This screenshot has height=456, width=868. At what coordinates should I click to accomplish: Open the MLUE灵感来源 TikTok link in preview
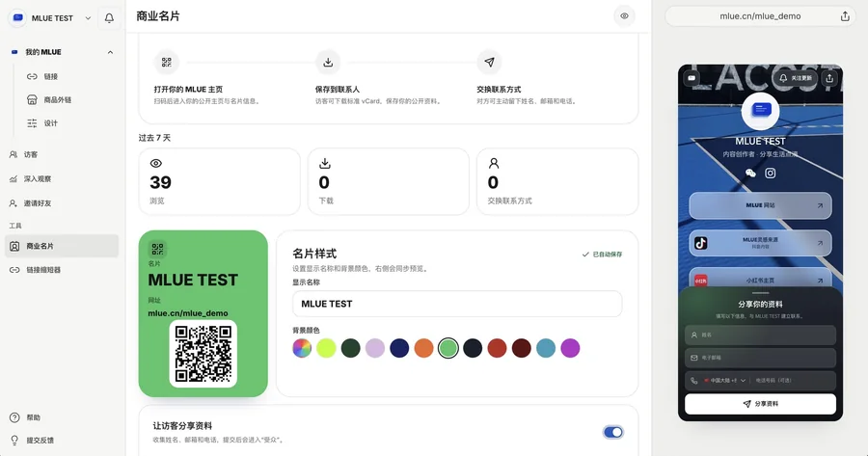point(760,243)
